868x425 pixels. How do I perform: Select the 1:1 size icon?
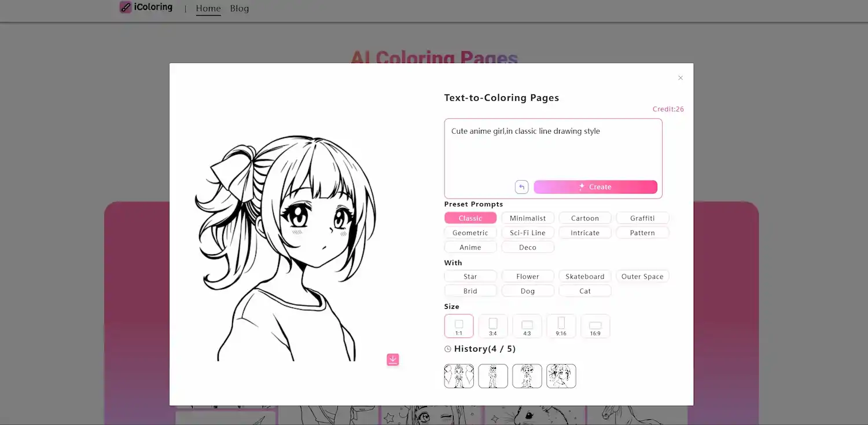pos(459,326)
